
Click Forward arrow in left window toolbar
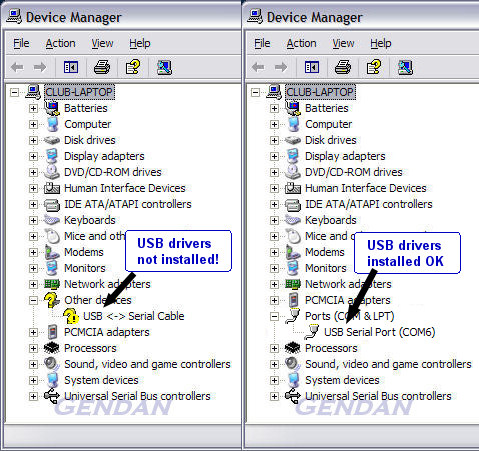click(x=40, y=67)
